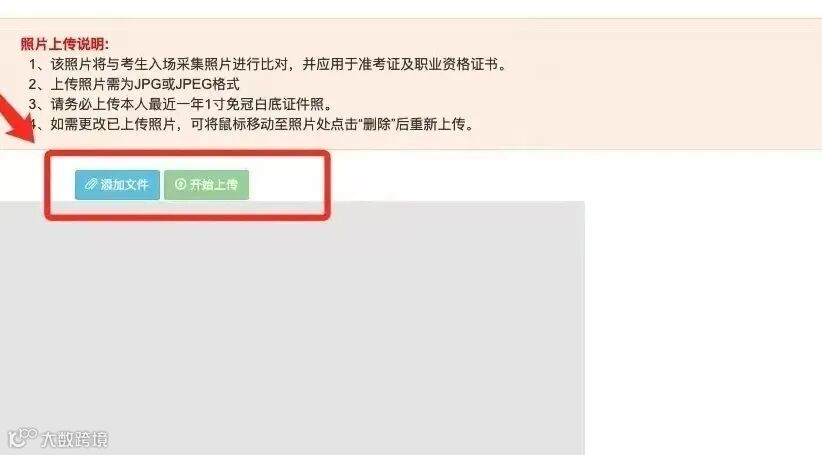Click the 大数跨境 watermark logo icon
822x455 pixels.
click(x=23, y=438)
